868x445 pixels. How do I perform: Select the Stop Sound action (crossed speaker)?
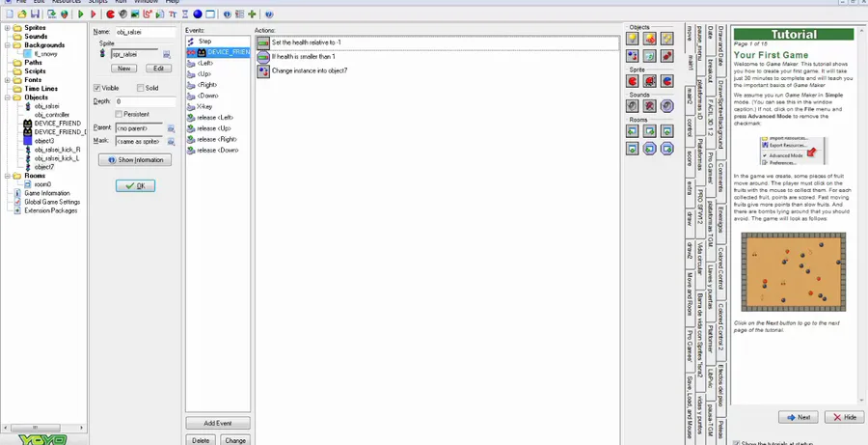pos(650,106)
